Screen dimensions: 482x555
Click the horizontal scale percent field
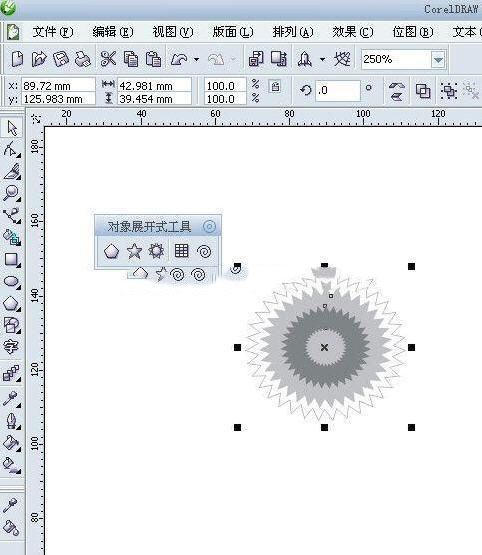click(225, 85)
